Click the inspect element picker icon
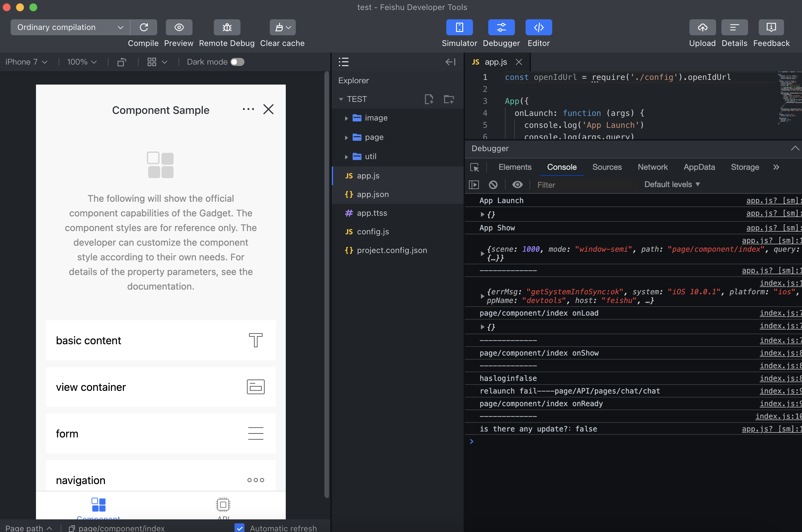This screenshot has width=802, height=532. click(x=475, y=167)
